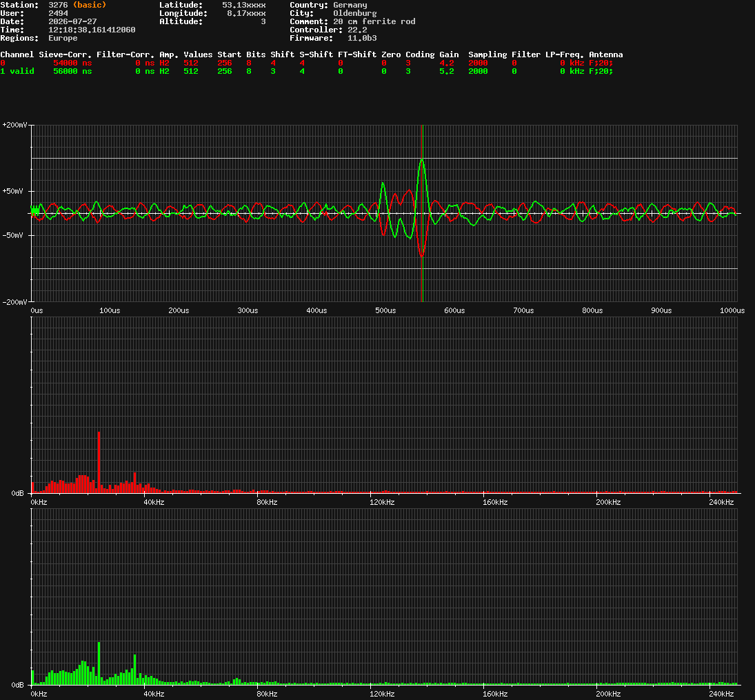Click the Values column header
Screen dimensions: 755x700
(x=198, y=54)
